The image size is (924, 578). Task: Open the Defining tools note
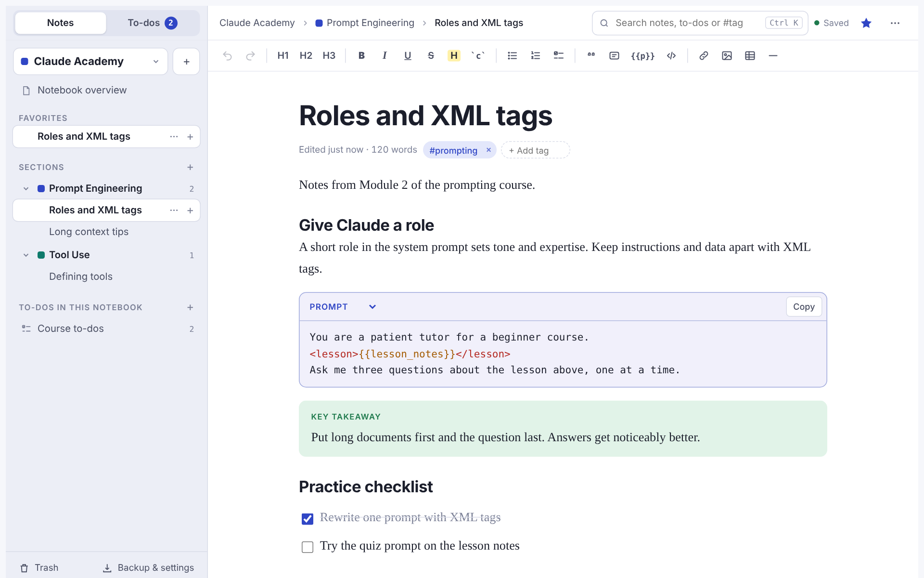pyautogui.click(x=106, y=277)
